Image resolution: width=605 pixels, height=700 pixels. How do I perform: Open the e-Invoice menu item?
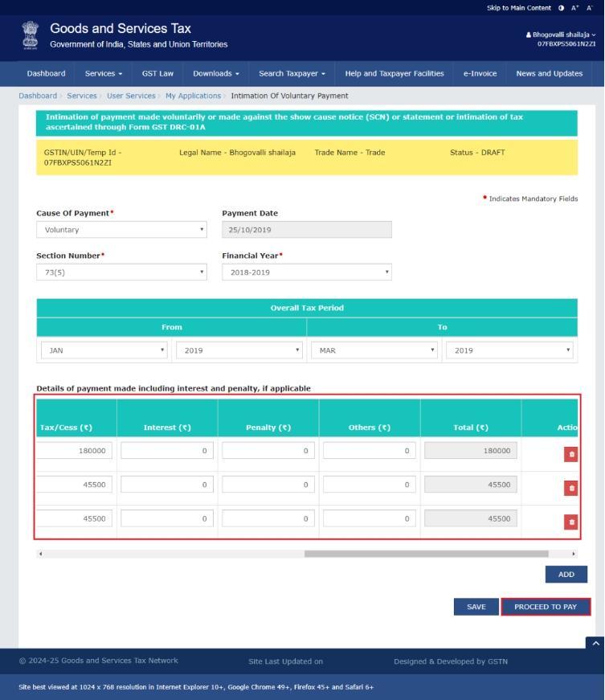(x=480, y=74)
